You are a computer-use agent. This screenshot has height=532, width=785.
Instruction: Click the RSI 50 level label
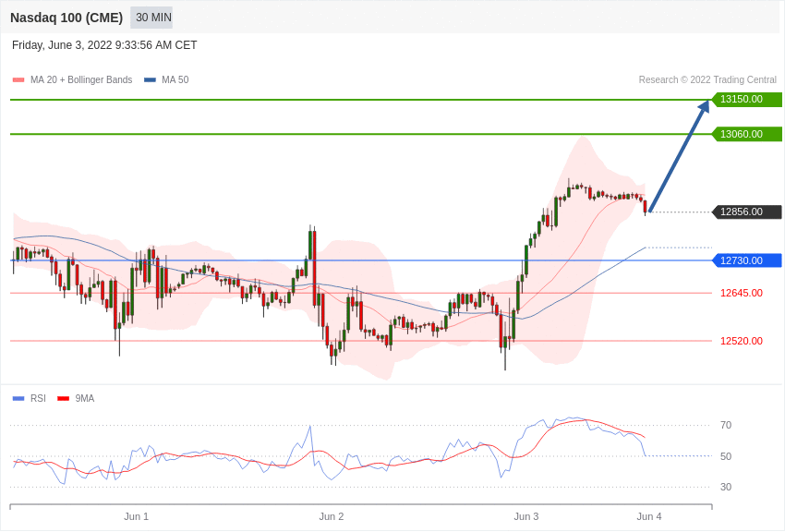[726, 456]
